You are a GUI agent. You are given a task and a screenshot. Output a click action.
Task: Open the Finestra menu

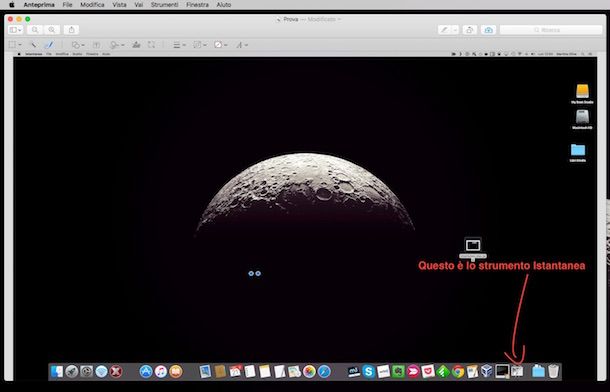tap(197, 5)
